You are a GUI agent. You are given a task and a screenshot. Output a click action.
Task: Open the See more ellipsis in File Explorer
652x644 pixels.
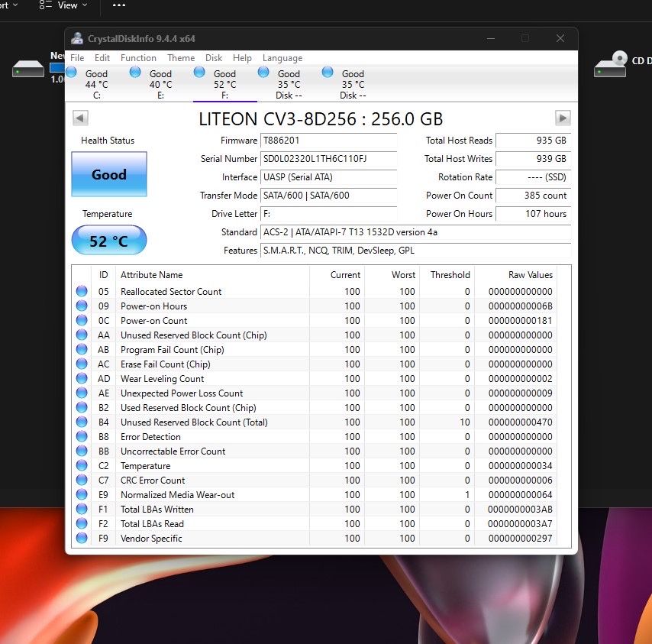[119, 5]
